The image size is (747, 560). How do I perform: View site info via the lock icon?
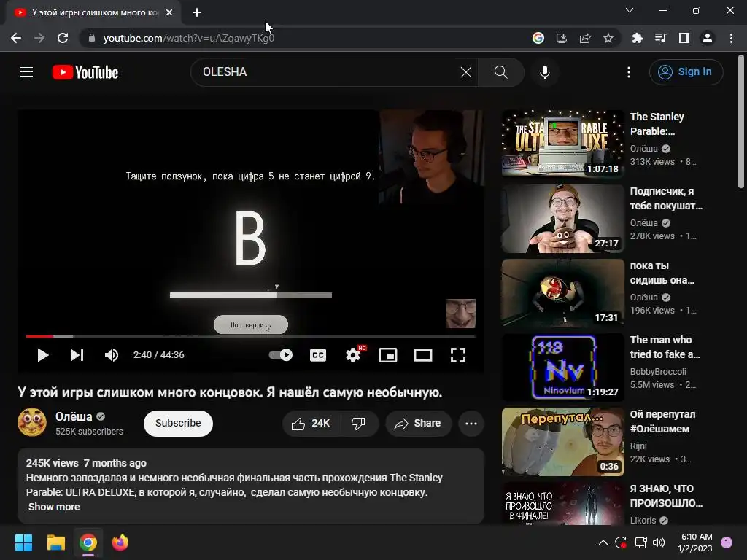click(x=92, y=38)
